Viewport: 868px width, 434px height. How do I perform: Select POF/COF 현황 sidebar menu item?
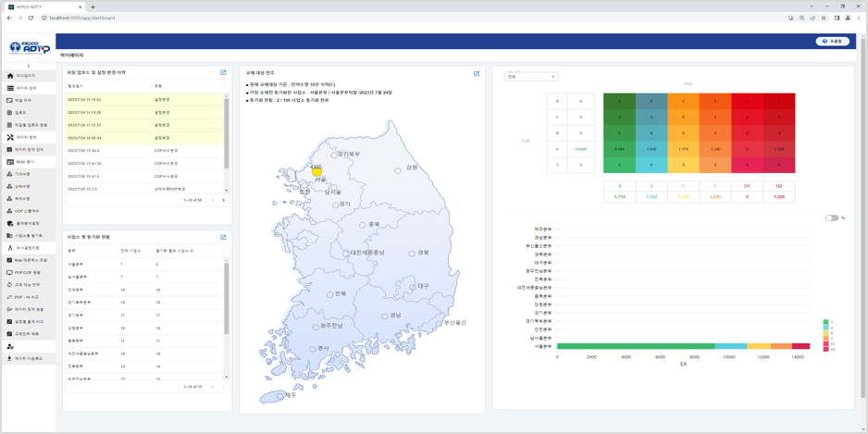tap(28, 273)
